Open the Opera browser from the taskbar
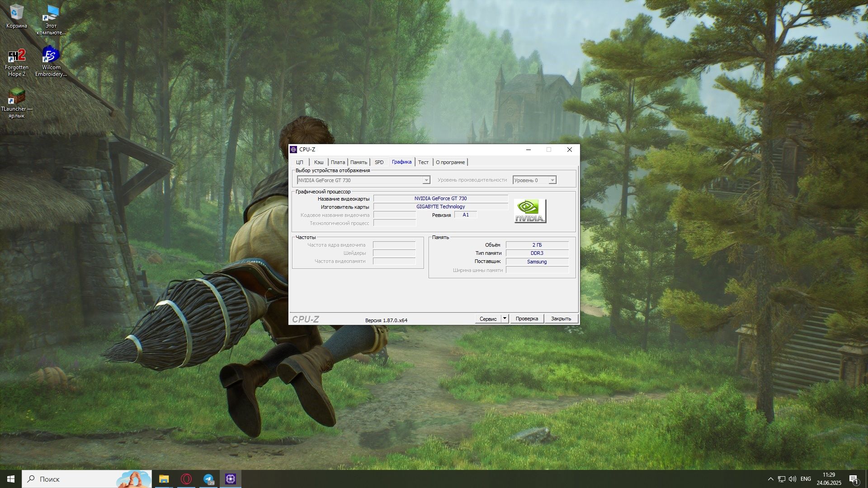This screenshot has width=868, height=488. point(186,479)
